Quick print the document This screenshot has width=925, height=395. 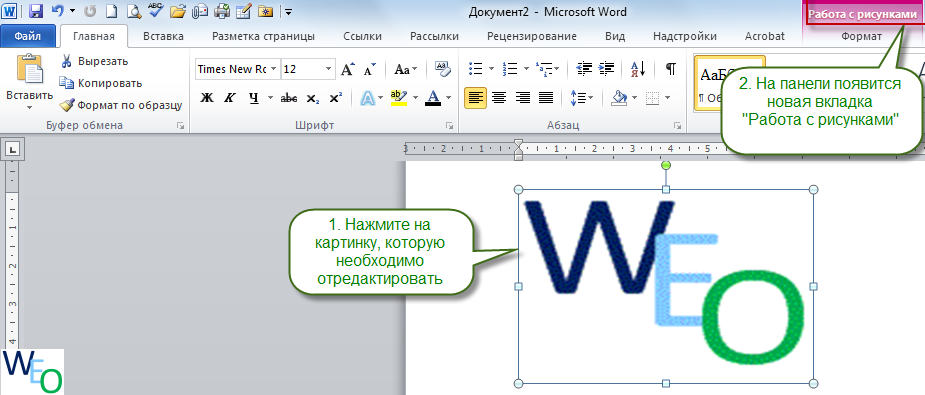(222, 11)
